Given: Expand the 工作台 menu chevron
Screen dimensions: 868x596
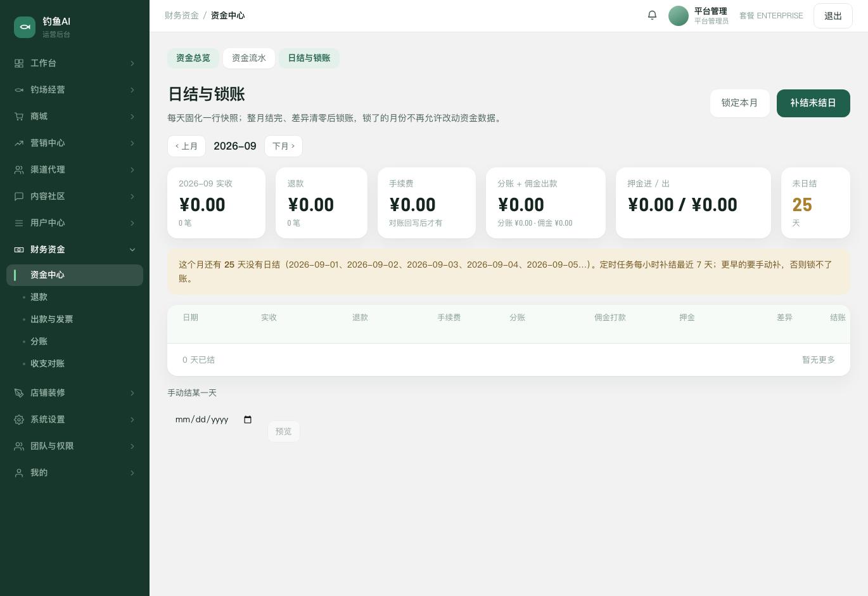Looking at the screenshot, I should [132, 63].
